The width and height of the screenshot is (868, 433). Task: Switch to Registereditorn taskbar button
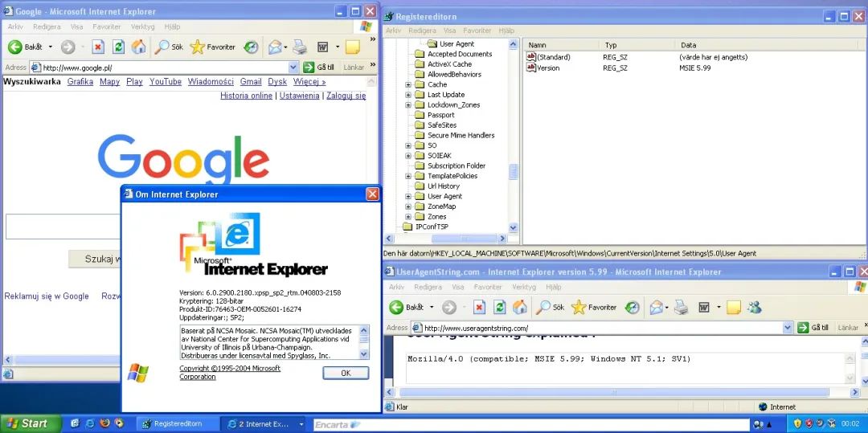pyautogui.click(x=177, y=424)
